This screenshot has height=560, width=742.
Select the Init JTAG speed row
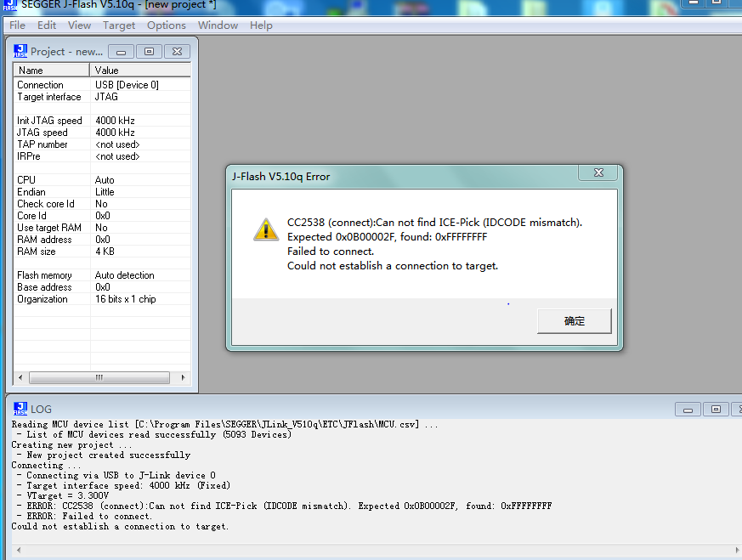point(102,121)
